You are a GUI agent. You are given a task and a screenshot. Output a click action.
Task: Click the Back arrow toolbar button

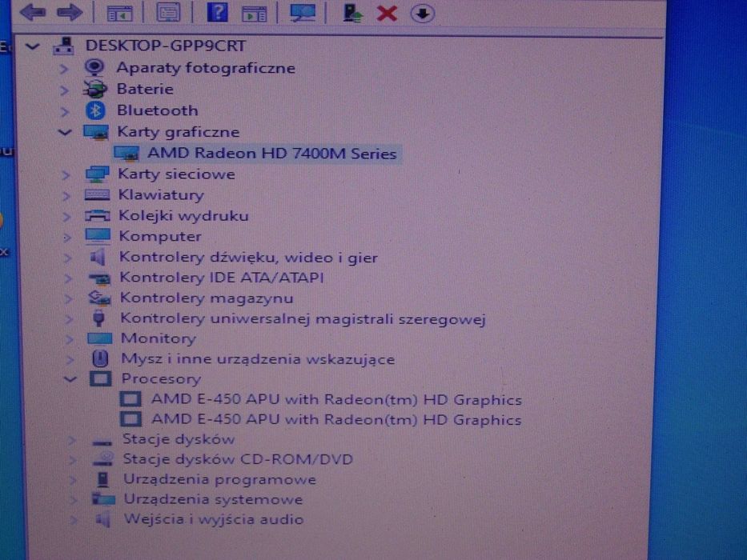click(33, 12)
